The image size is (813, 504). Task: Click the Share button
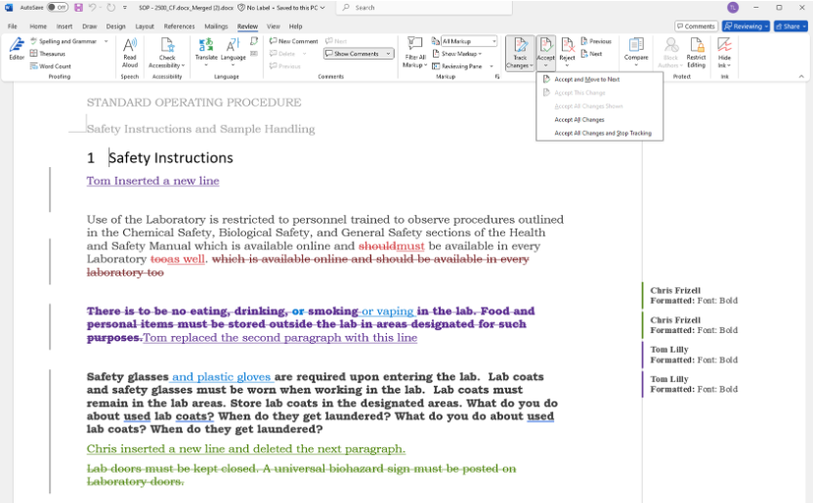pos(791,26)
